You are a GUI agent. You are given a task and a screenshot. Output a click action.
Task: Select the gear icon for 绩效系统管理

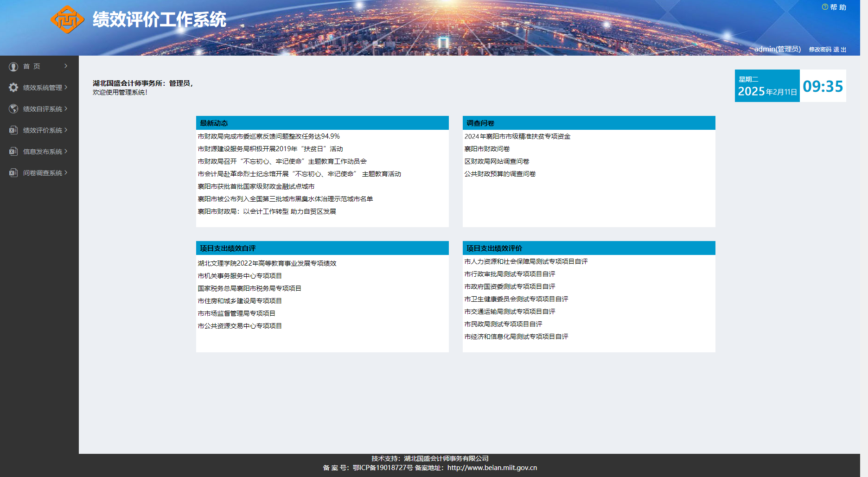pyautogui.click(x=13, y=87)
